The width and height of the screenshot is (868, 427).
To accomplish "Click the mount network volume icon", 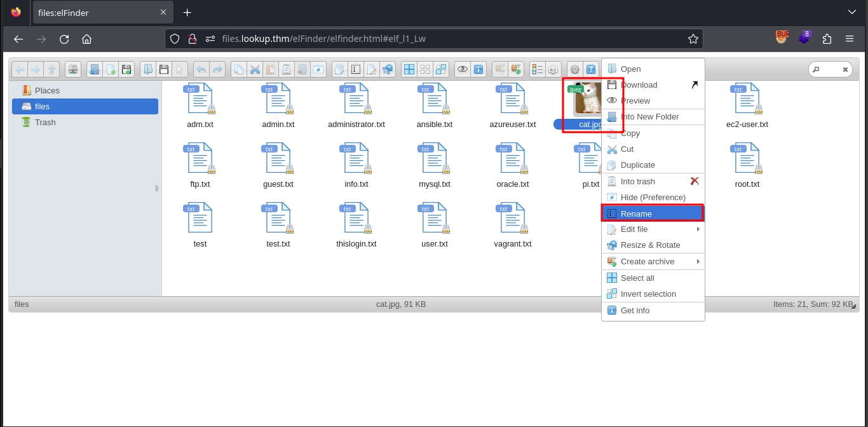I will [74, 69].
